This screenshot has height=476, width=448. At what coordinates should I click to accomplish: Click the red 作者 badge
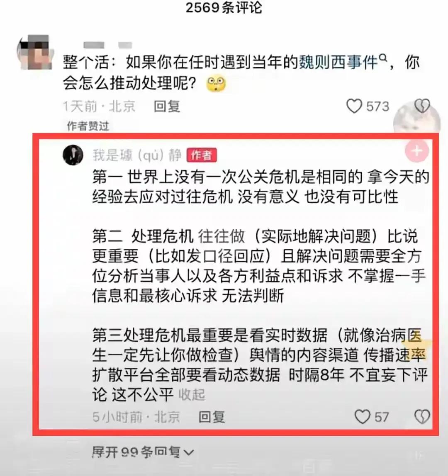point(201,155)
